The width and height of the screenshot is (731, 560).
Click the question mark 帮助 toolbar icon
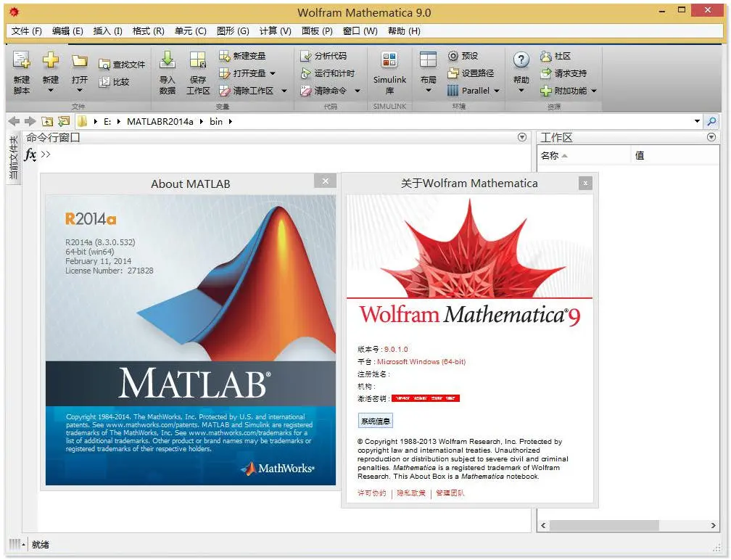click(521, 59)
